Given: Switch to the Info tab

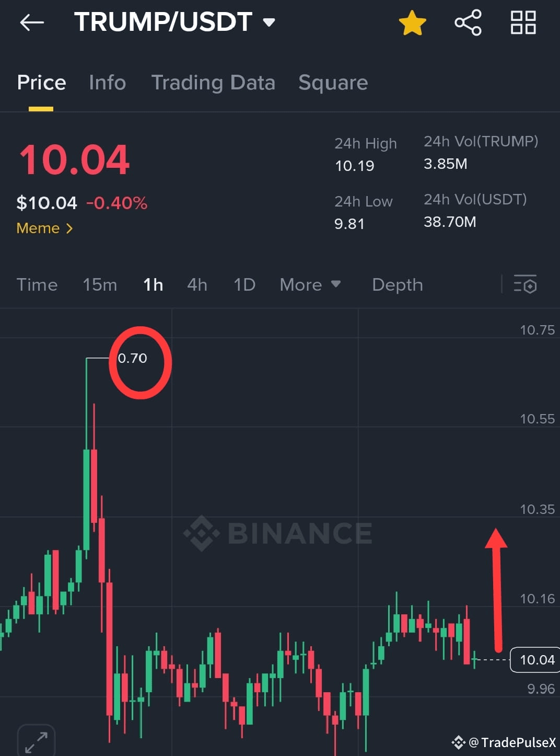Looking at the screenshot, I should pos(108,83).
